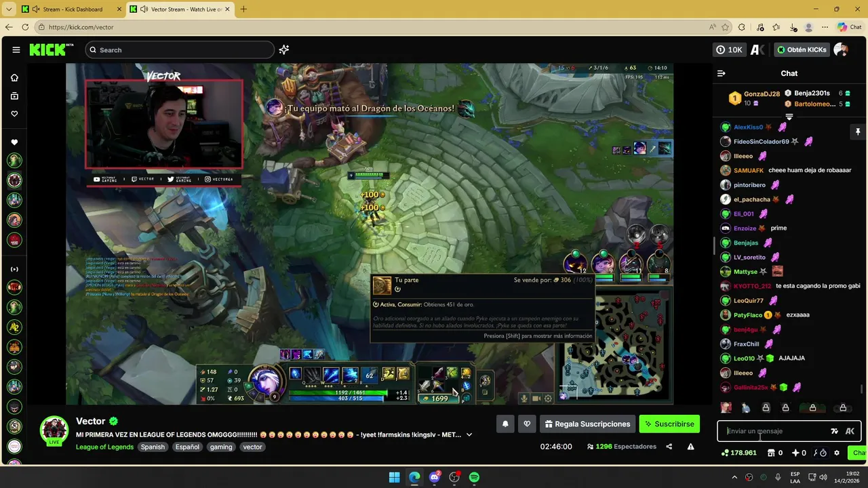The width and height of the screenshot is (868, 488).
Task: Switch to Stream - Kick Dashboard tab
Action: click(x=71, y=9)
